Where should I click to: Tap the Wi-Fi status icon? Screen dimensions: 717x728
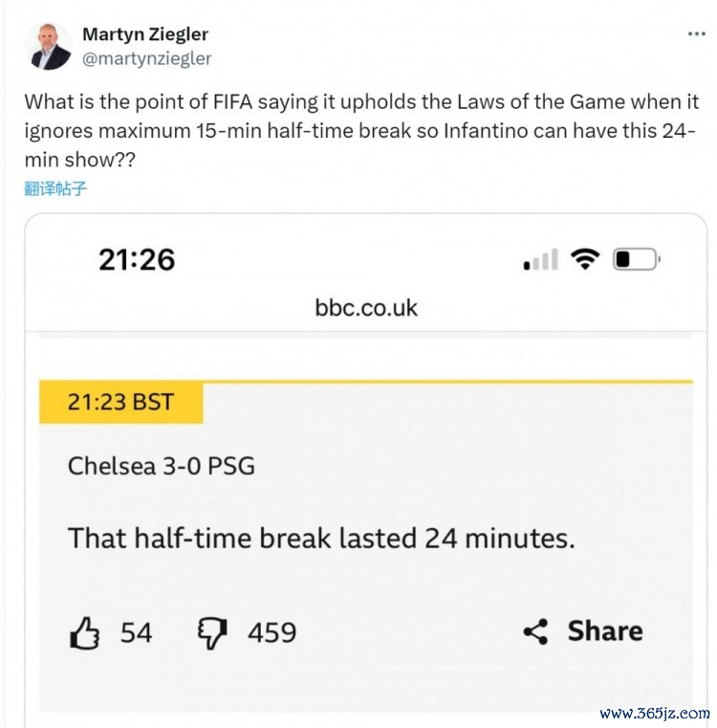coord(583,258)
